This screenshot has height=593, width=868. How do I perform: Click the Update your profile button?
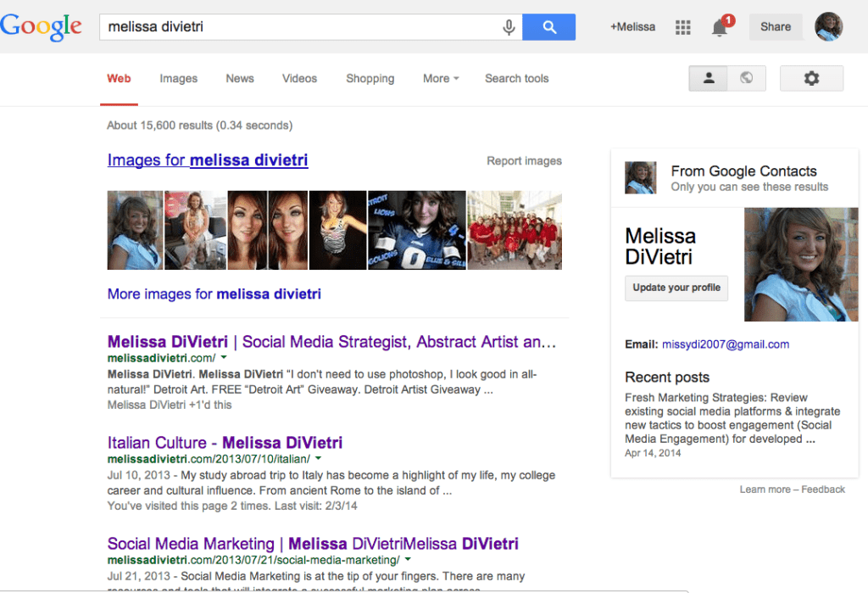click(676, 288)
